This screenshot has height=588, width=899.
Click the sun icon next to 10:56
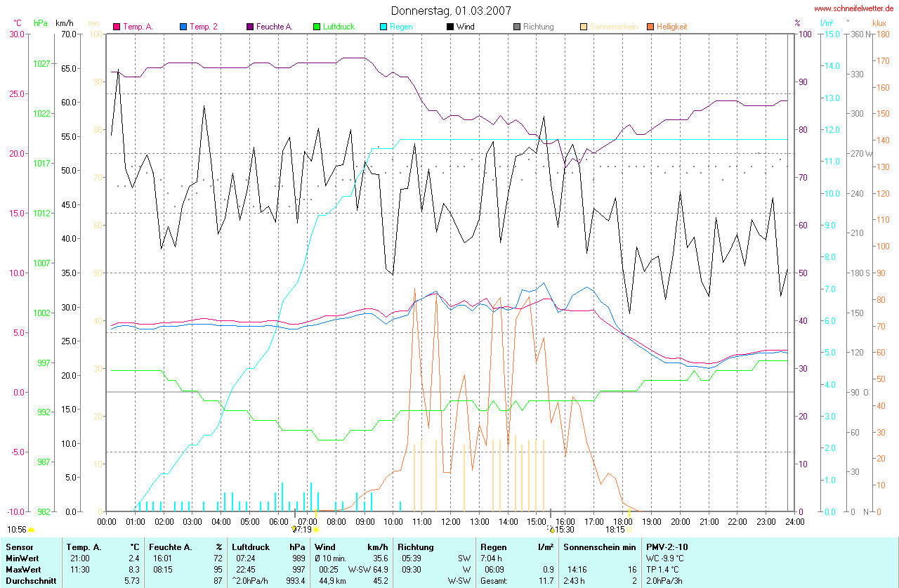click(31, 530)
